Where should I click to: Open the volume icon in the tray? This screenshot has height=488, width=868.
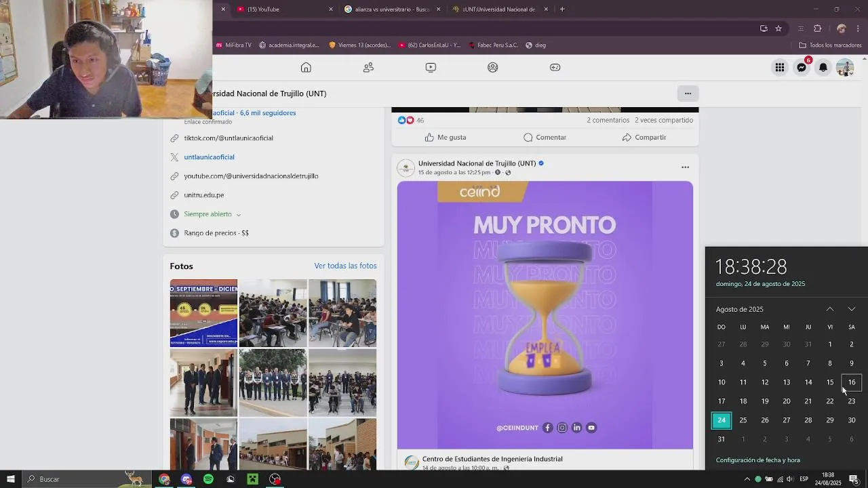789,479
